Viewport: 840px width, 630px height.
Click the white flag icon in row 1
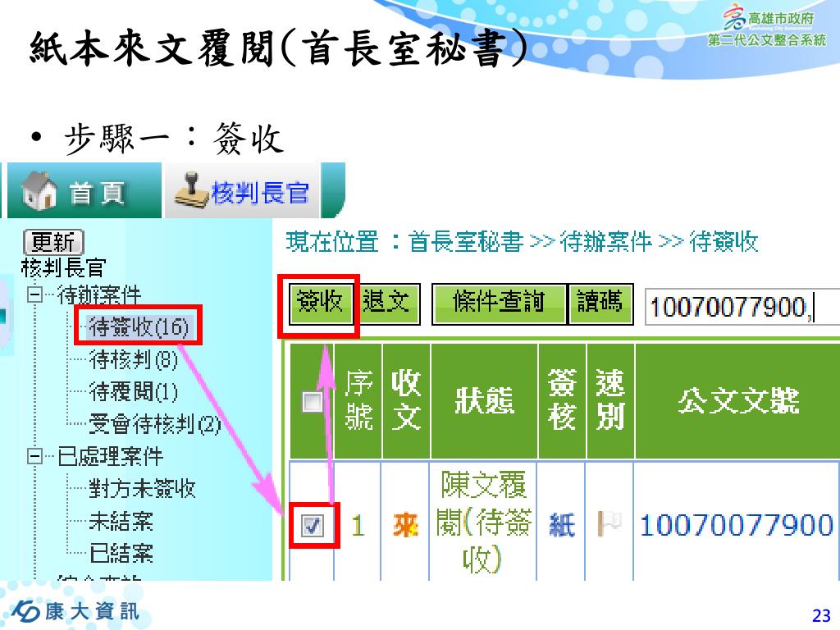pos(609,523)
